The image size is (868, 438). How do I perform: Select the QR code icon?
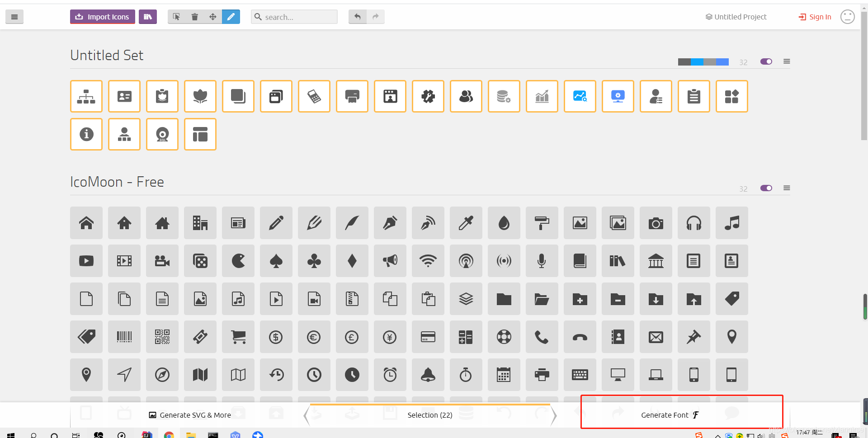(x=162, y=337)
